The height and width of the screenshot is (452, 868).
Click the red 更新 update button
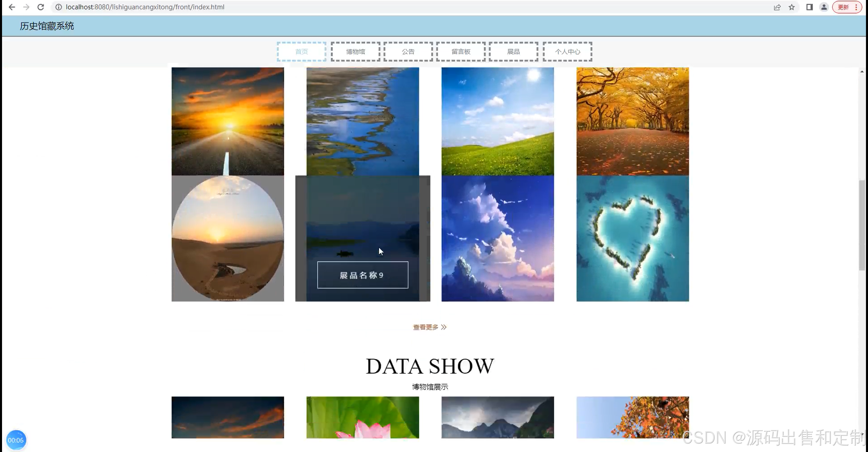[x=843, y=7]
